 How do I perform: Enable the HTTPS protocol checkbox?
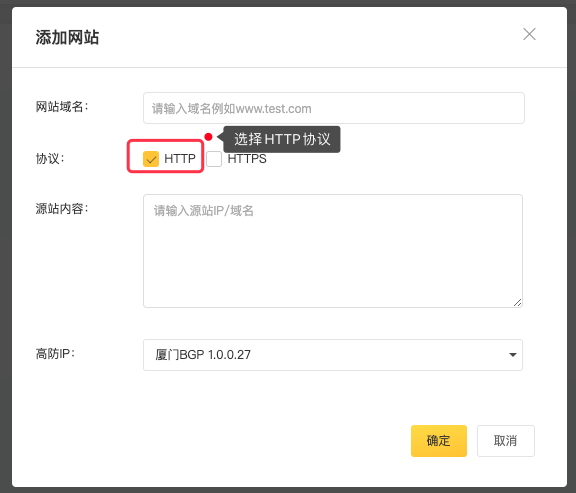pyautogui.click(x=214, y=159)
